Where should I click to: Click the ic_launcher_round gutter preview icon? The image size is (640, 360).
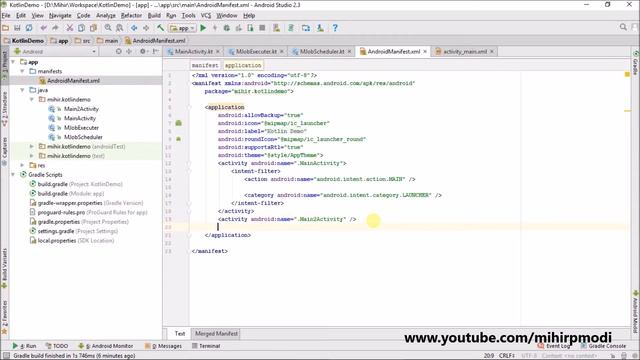(178, 139)
